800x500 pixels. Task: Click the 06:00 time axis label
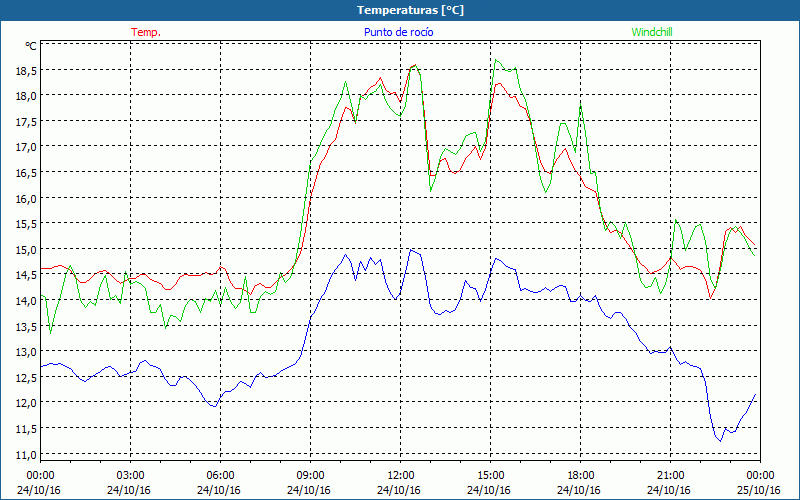(x=220, y=476)
